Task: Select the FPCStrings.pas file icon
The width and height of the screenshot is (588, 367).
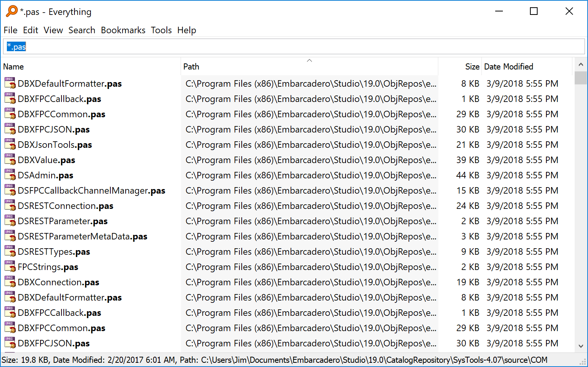Action: [10, 267]
